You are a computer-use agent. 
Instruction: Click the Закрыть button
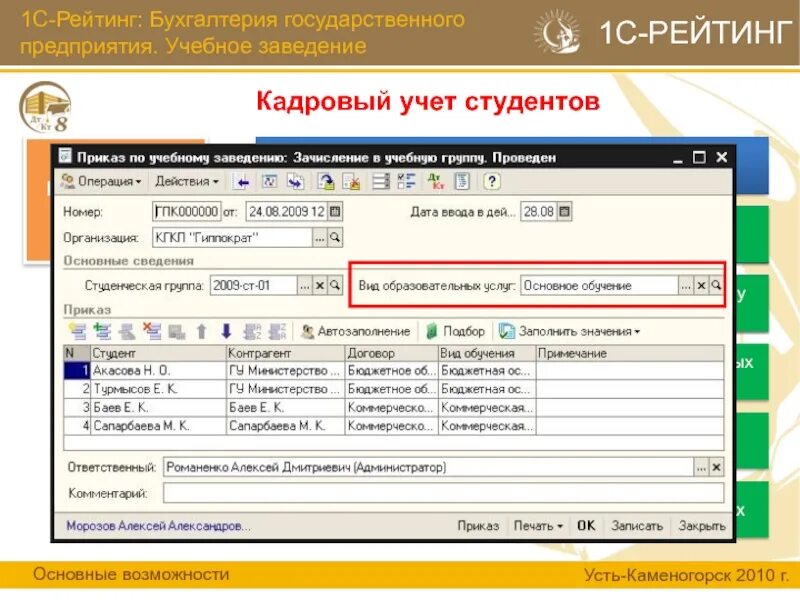click(702, 526)
